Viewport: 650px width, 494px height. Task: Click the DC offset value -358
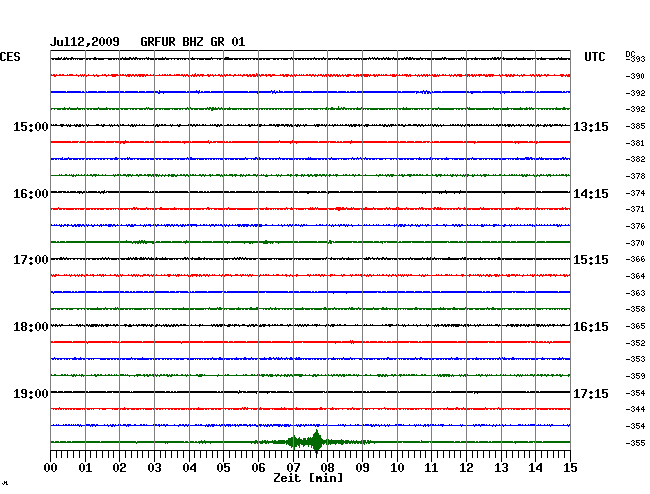click(635, 309)
